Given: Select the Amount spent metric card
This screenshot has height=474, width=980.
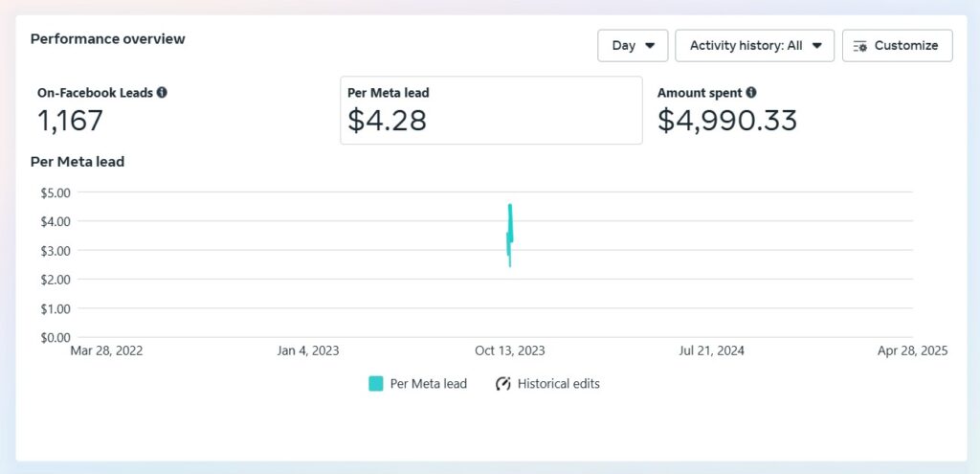Looking at the screenshot, I should click(801, 111).
